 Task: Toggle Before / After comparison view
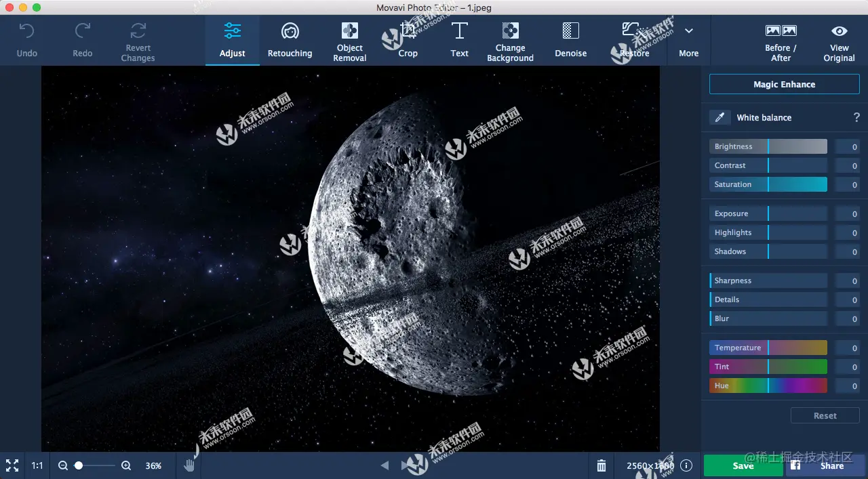click(781, 42)
